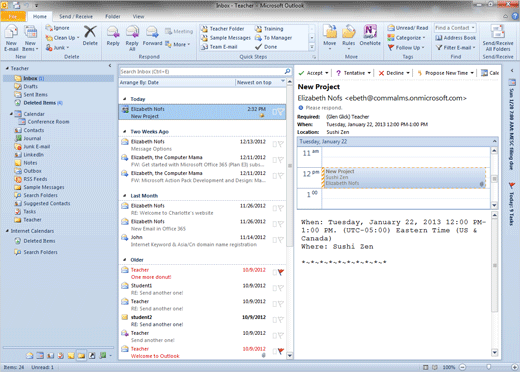
Task: Open the Categorize dropdown
Action: tap(406, 38)
